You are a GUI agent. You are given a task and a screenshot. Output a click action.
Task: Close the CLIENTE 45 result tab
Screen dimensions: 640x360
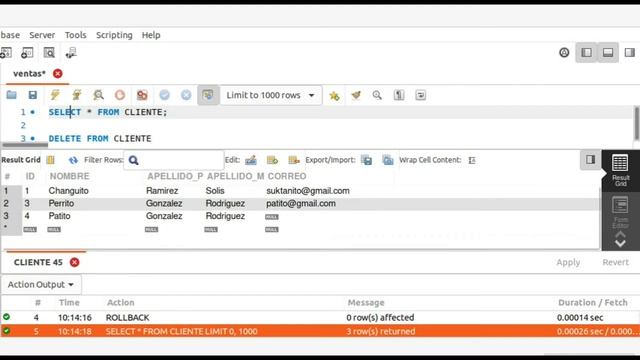tap(74, 262)
